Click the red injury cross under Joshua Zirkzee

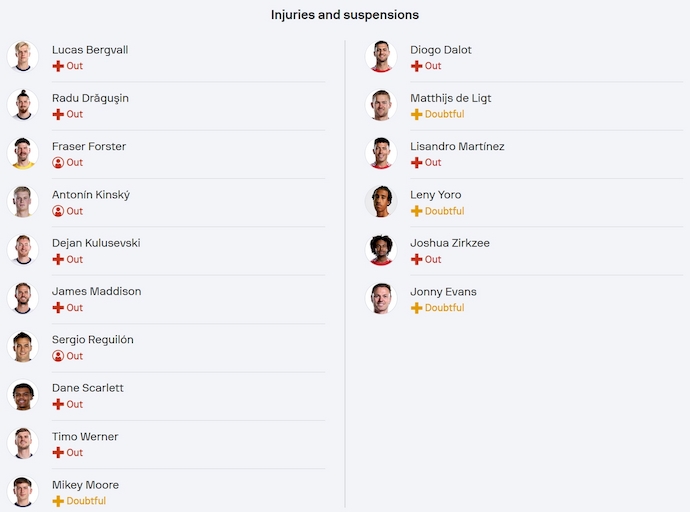416,259
